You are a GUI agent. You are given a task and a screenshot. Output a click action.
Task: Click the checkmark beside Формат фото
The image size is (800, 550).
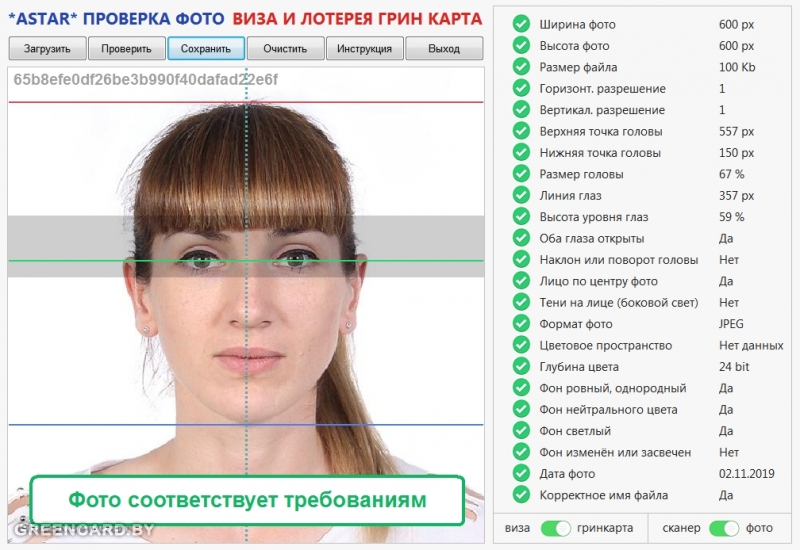(x=521, y=324)
